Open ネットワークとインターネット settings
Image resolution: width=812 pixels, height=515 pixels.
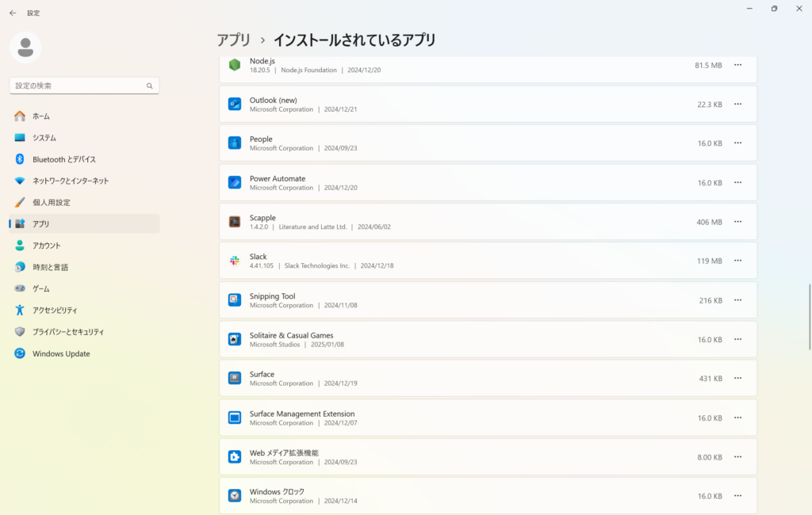tap(84, 181)
